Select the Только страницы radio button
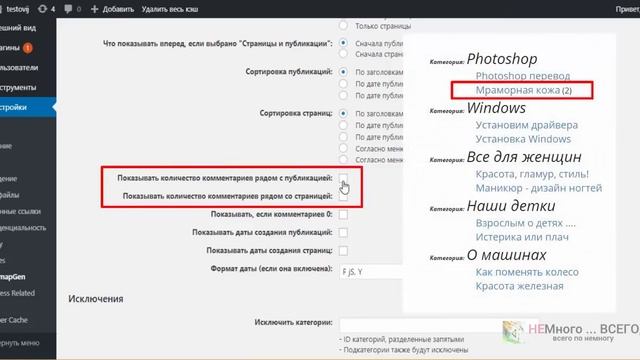The width and height of the screenshot is (640, 360). [343, 26]
